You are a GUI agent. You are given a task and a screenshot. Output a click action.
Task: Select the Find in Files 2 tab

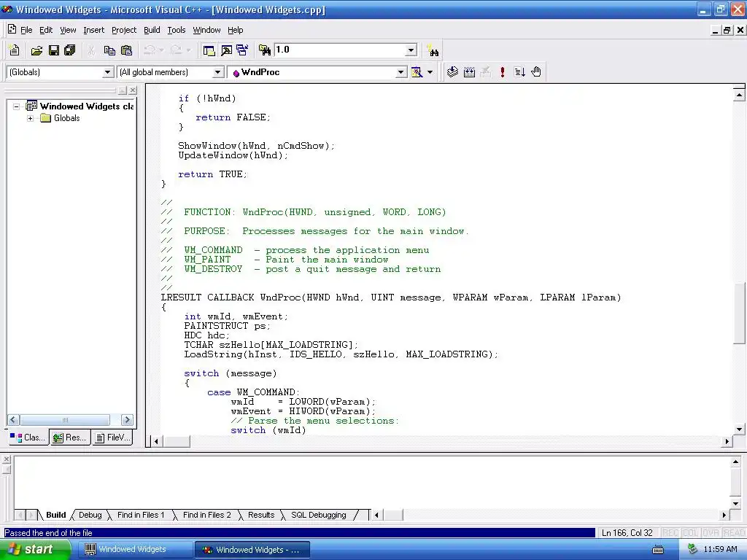pyautogui.click(x=206, y=515)
